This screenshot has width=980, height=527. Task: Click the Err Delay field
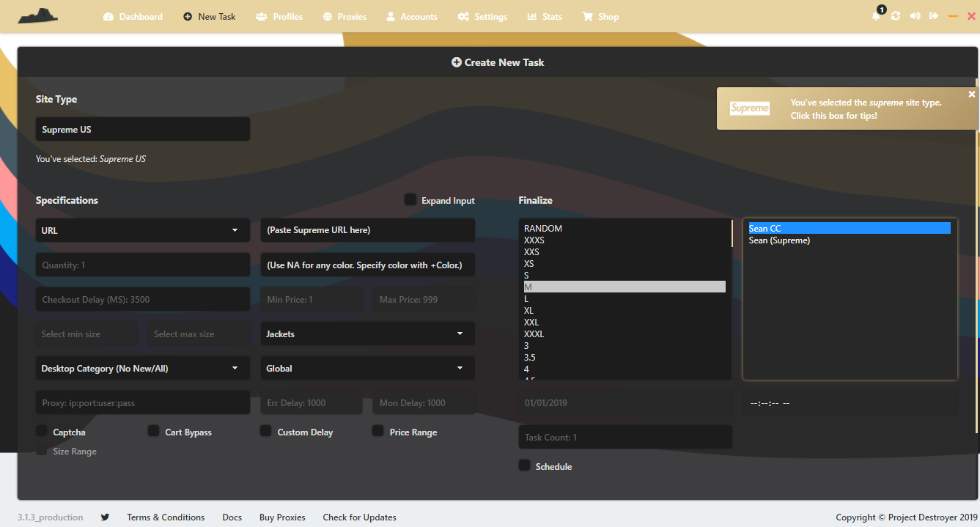pos(312,402)
